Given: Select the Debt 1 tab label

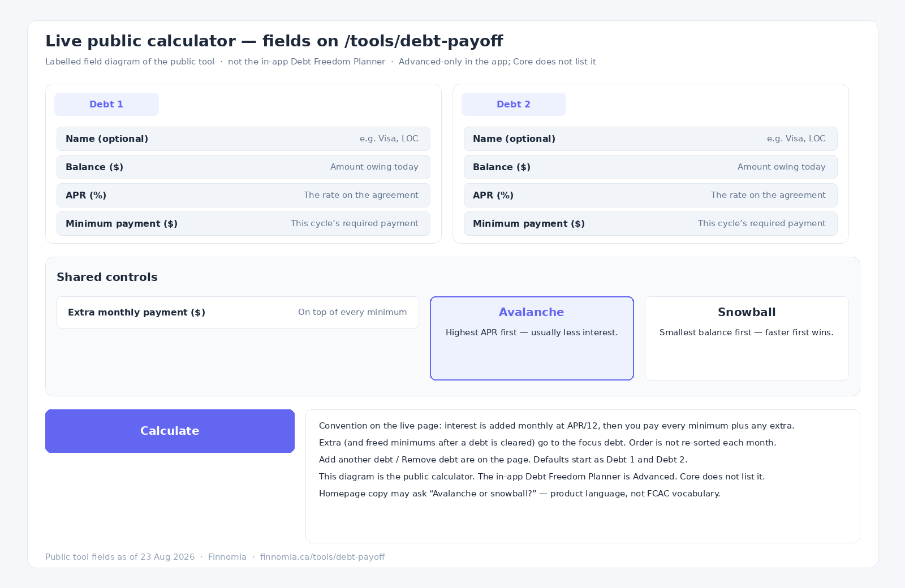Looking at the screenshot, I should coord(106,104).
